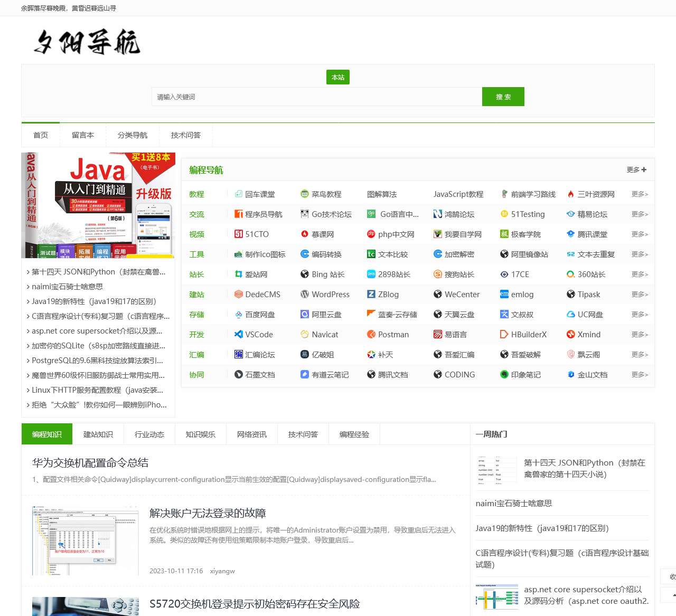
Task: Click the 搜狗站长 icon
Action: pyautogui.click(x=438, y=274)
